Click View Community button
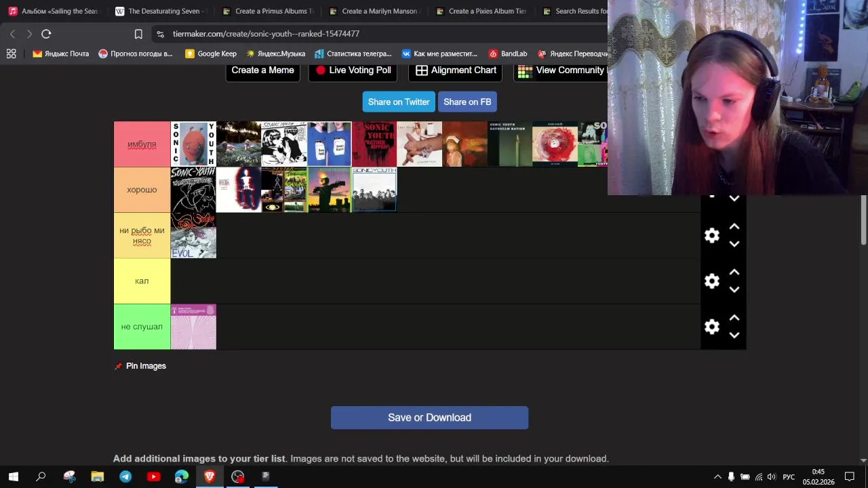The width and height of the screenshot is (868, 488). (x=561, y=70)
